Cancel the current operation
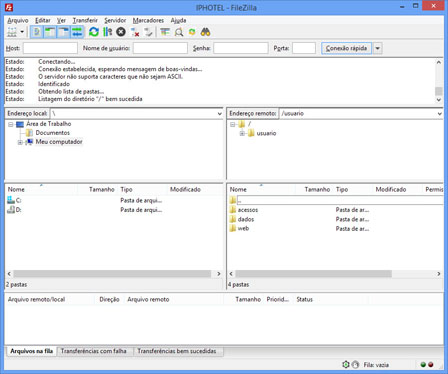 pos(121,32)
